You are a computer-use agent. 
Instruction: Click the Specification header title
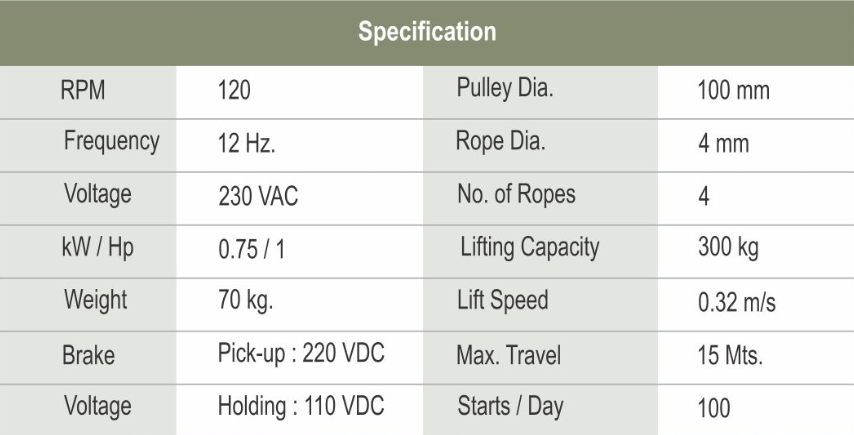coord(427,32)
